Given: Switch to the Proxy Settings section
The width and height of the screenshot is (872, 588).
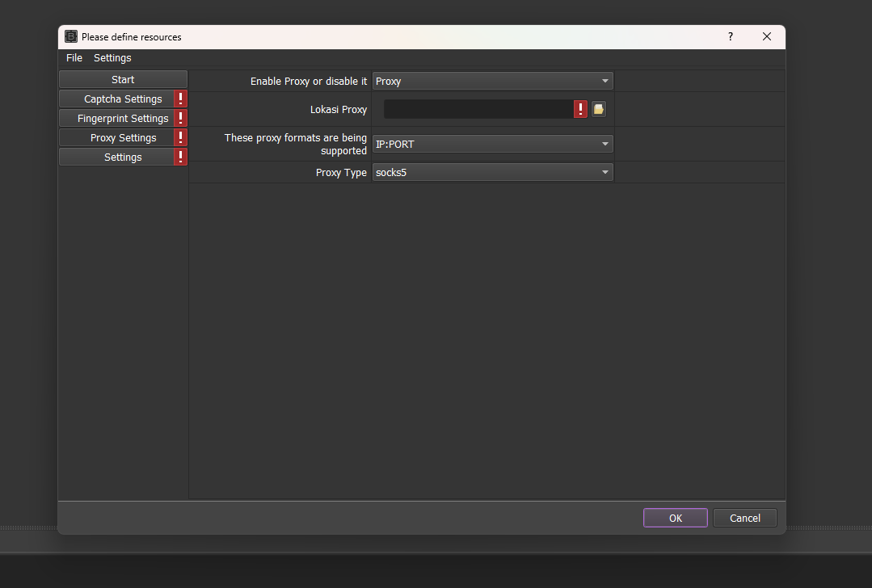Looking at the screenshot, I should [119, 137].
